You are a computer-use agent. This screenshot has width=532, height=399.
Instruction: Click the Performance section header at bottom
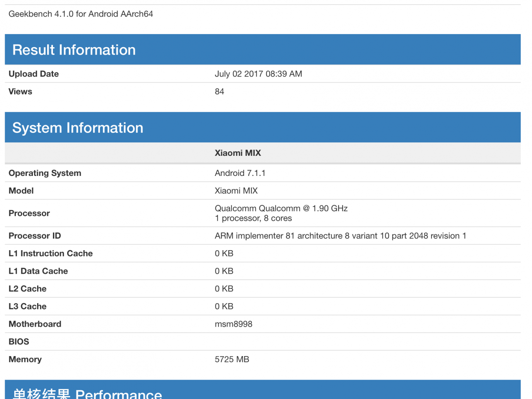(87, 393)
